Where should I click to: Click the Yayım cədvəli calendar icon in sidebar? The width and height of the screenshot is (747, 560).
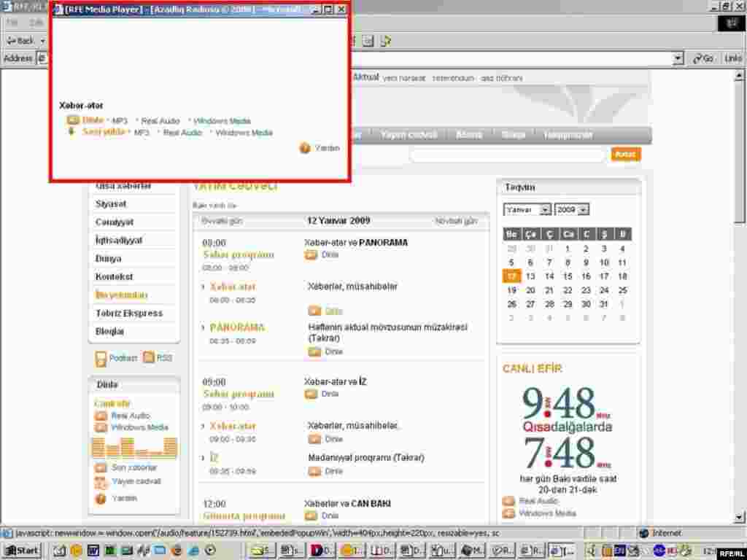(101, 482)
